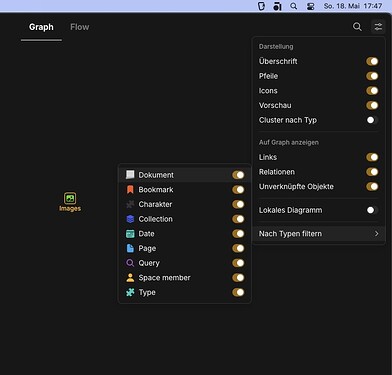Toggle off the Dokument type filter
This screenshot has width=392, height=375.
coord(238,175)
